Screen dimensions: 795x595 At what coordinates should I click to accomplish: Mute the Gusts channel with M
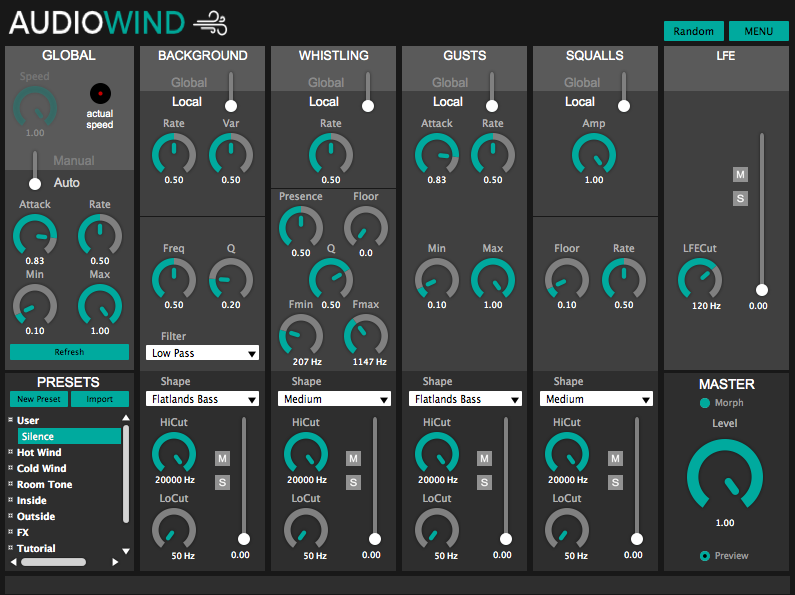click(484, 459)
